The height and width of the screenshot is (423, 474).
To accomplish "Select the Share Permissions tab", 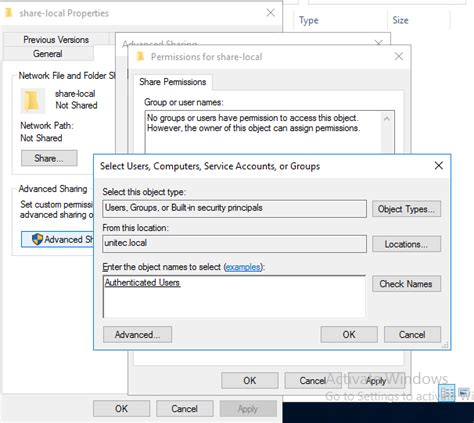I will pos(173,82).
